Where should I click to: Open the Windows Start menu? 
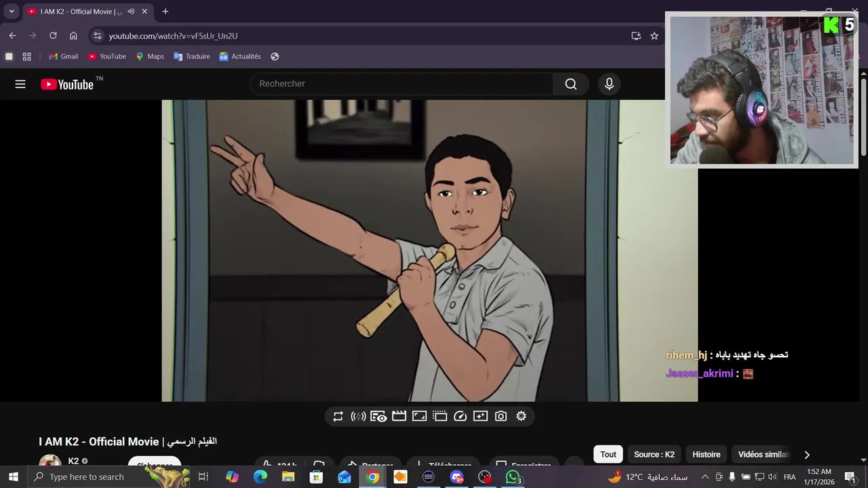coord(13,477)
